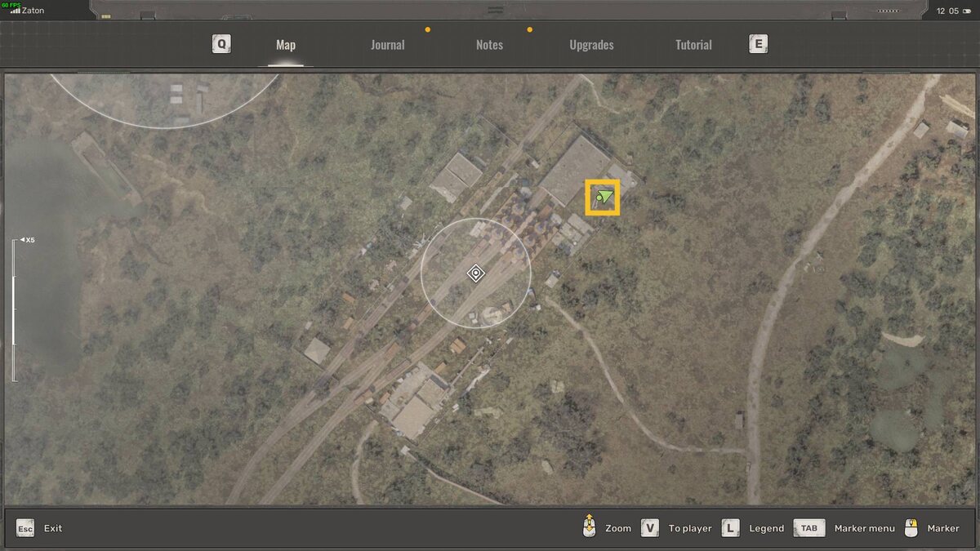Open the map Legend
This screenshot has height=551, width=980.
tap(766, 528)
